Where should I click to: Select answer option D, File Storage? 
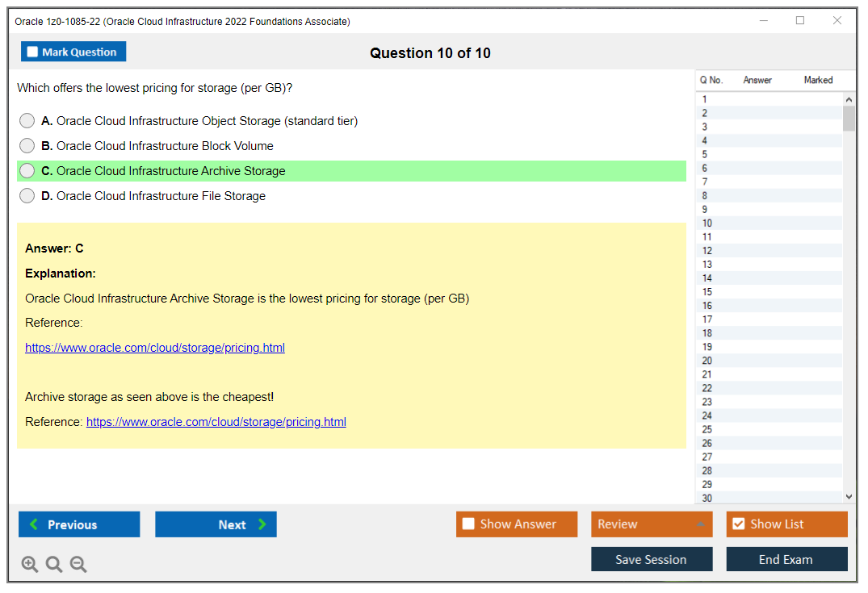tap(27, 195)
